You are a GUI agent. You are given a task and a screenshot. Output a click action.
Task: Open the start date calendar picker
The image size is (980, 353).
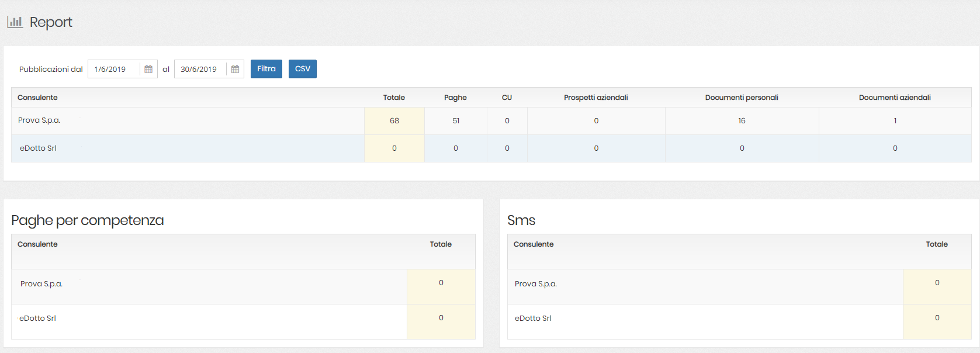pos(148,69)
